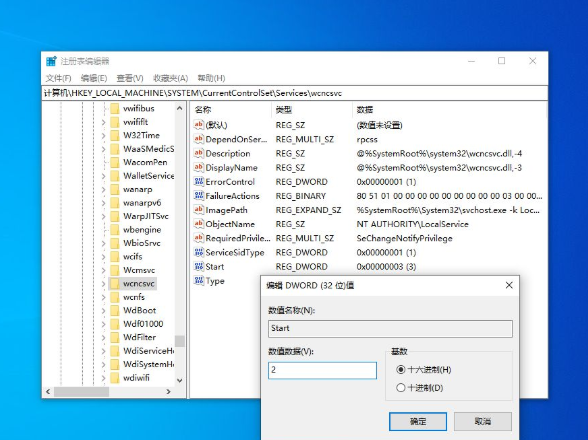Click the DWORD icon beside Start value
588x440 pixels.
pyautogui.click(x=199, y=266)
